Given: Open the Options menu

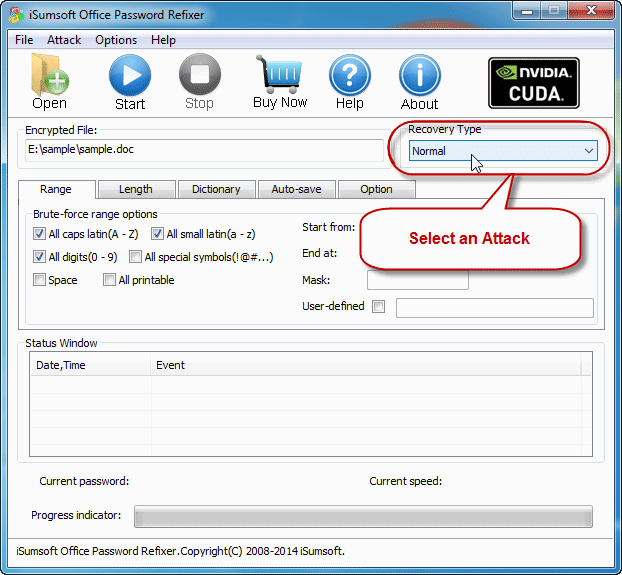Looking at the screenshot, I should pyautogui.click(x=116, y=40).
